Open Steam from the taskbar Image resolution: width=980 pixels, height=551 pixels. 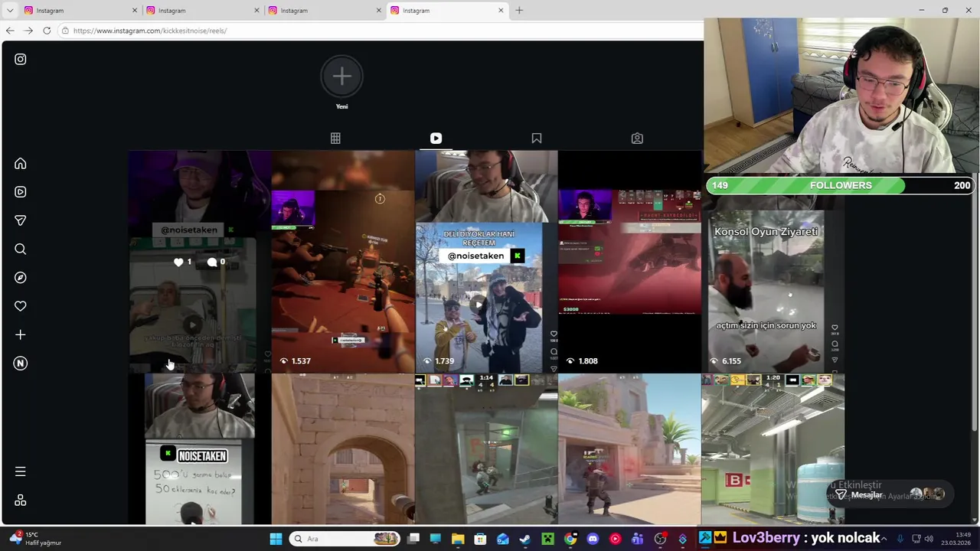click(525, 539)
